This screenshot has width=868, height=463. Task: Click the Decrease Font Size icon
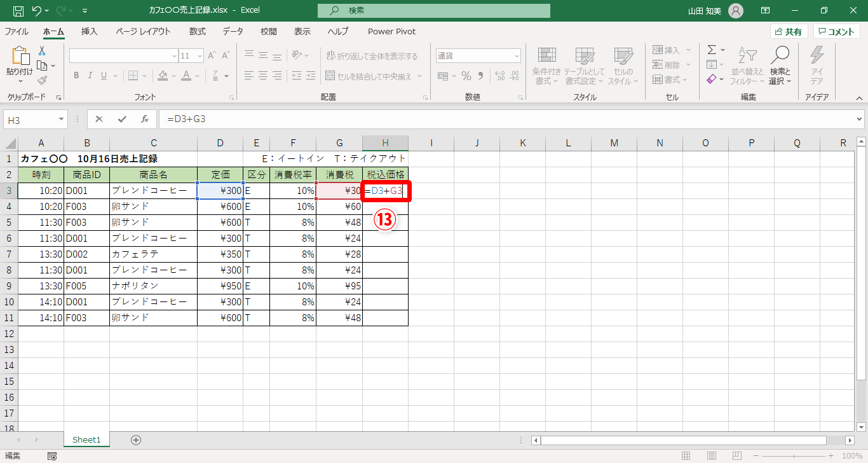tap(226, 56)
